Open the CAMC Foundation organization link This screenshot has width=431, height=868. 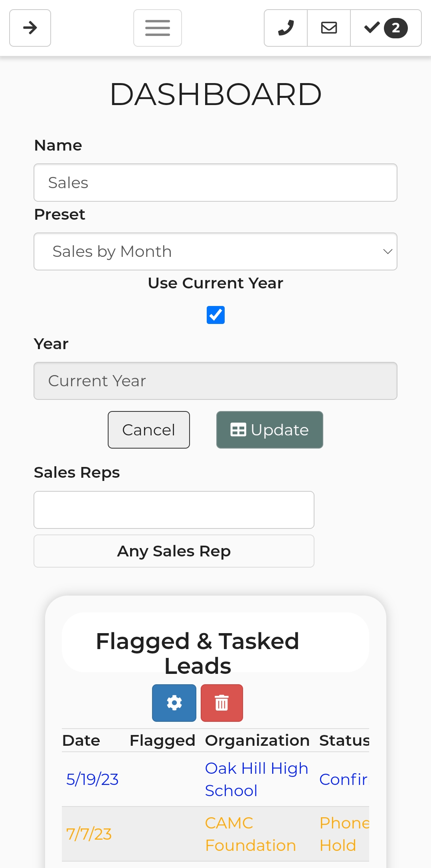250,834
